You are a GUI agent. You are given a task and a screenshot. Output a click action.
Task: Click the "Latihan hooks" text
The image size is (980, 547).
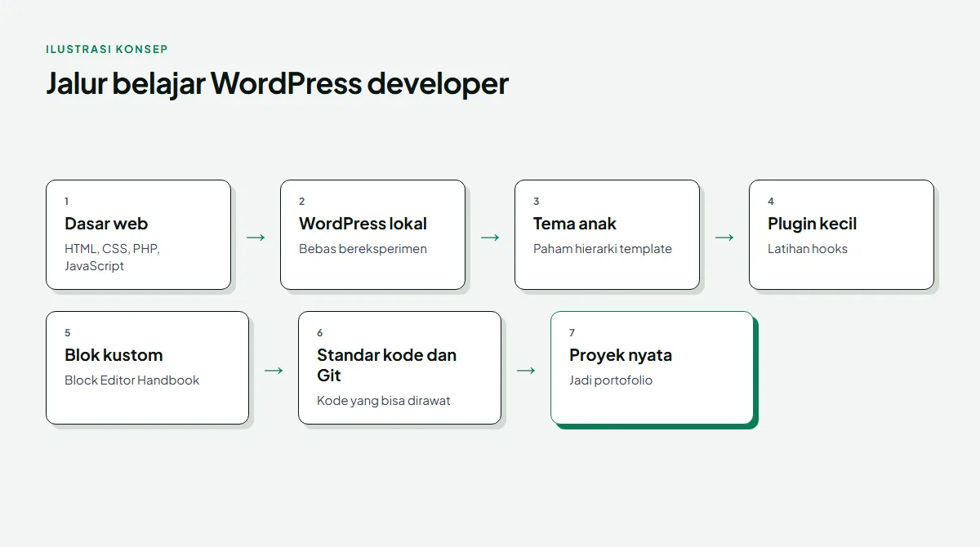pyautogui.click(x=808, y=249)
